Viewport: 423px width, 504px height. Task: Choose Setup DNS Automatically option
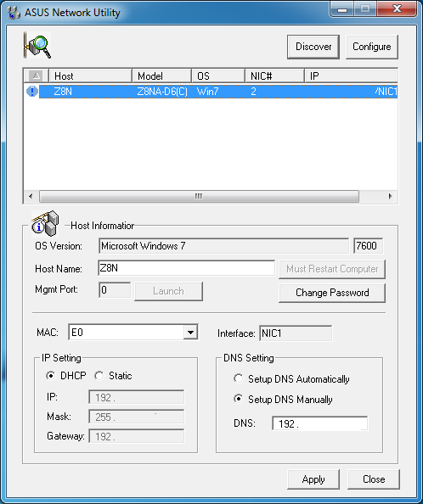click(239, 378)
